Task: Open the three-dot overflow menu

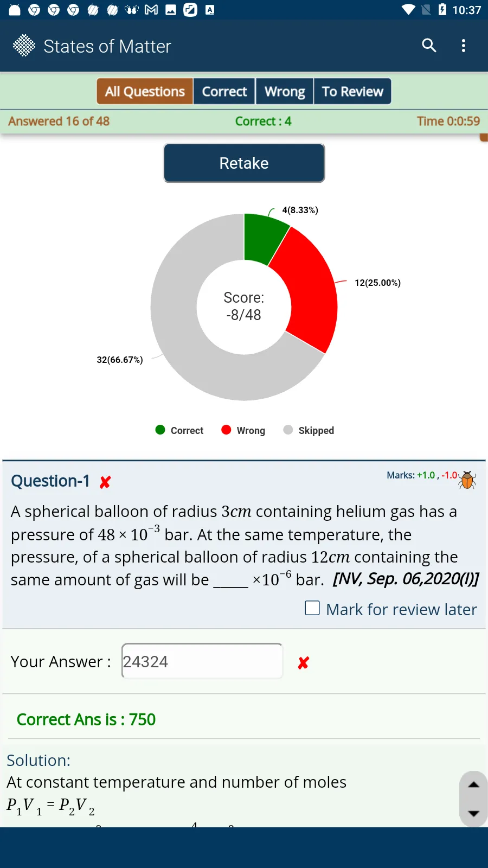Action: (463, 46)
